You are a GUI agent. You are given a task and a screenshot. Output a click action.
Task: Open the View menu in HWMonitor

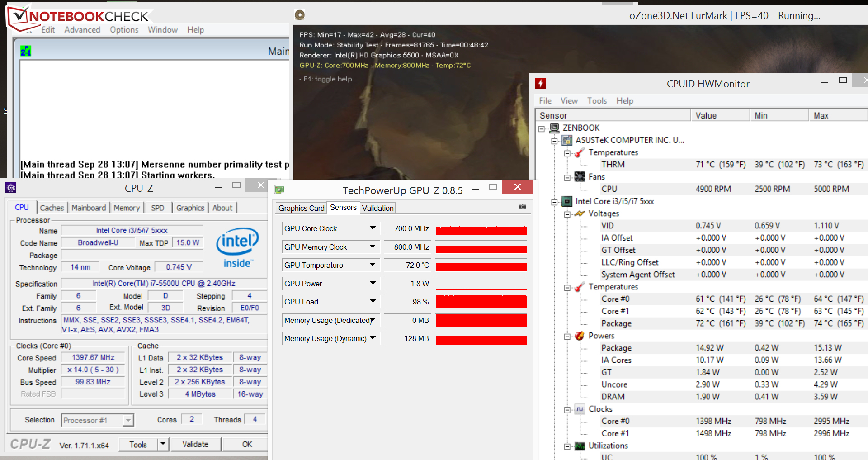point(569,100)
